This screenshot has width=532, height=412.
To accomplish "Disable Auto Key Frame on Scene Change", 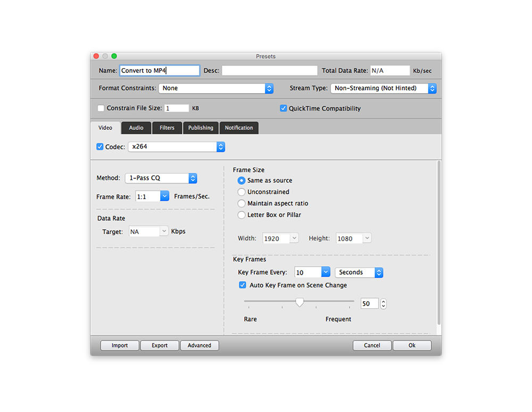I will point(243,285).
